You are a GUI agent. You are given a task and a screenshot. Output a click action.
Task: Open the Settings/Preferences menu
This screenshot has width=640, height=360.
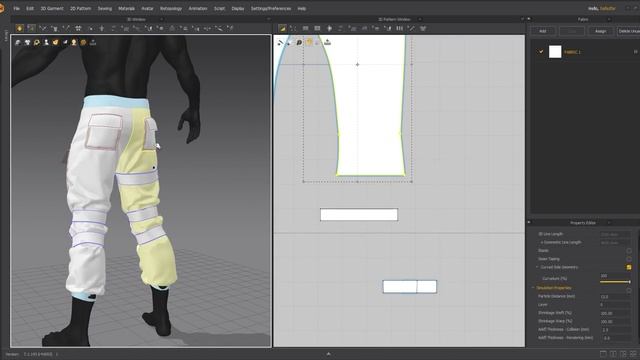tap(271, 9)
